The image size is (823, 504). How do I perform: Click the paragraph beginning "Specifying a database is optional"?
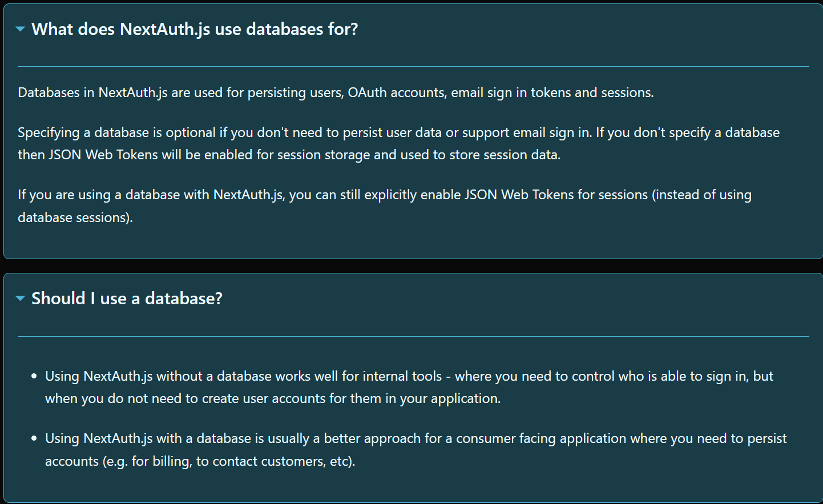click(398, 143)
